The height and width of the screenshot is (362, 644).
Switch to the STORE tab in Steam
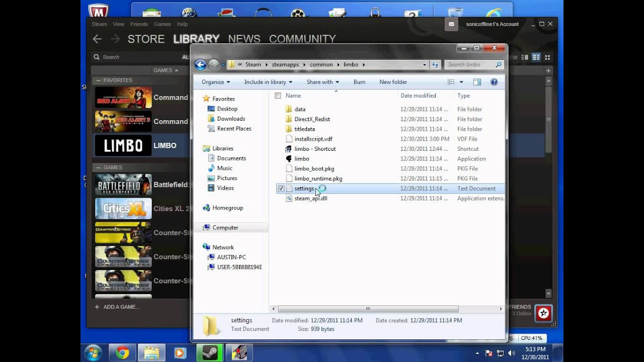tap(146, 39)
